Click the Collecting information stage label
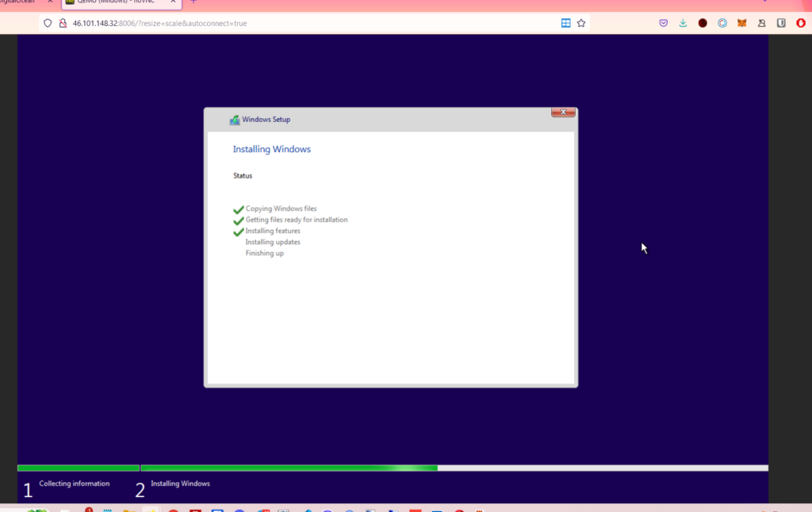The height and width of the screenshot is (512, 812). point(74,483)
